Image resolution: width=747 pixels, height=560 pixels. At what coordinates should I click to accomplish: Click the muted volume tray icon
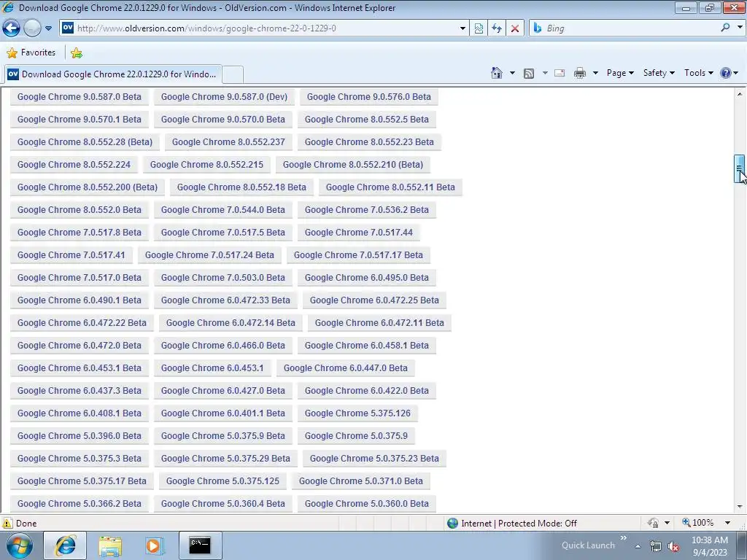pos(673,547)
